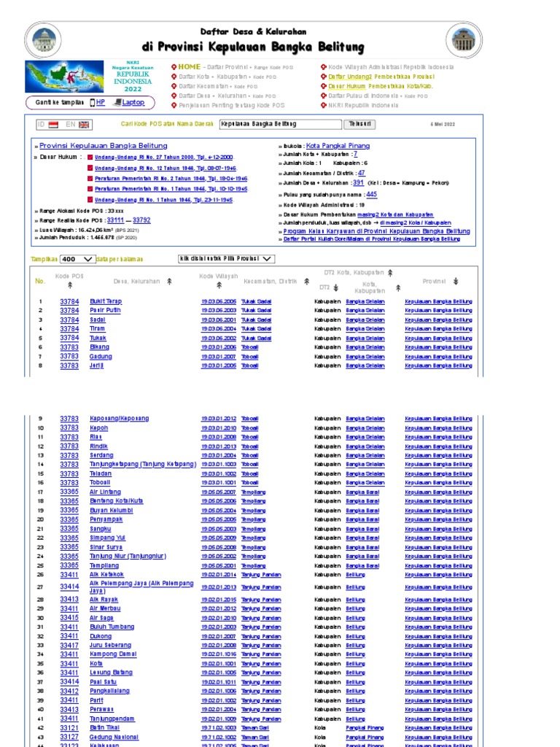Open Provinsi Kepulauan Bangka Belitung link
The width and height of the screenshot is (560, 747).
[x=104, y=146]
